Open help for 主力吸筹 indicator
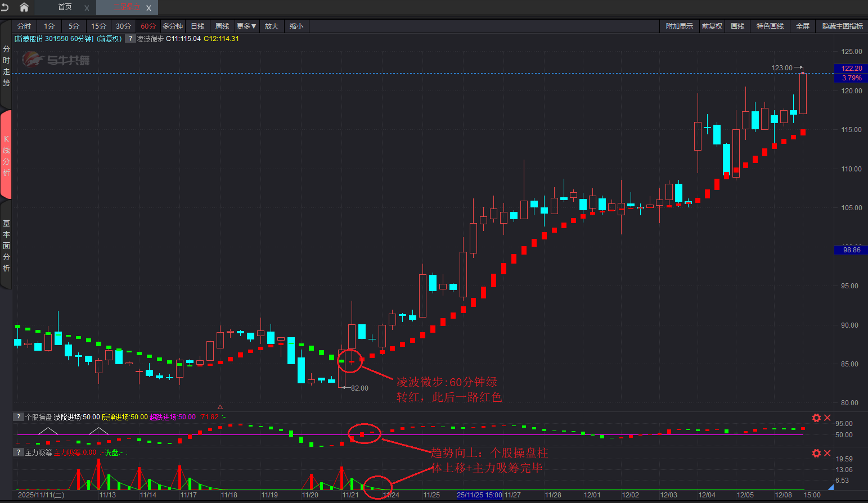868x503 pixels. pos(19,452)
